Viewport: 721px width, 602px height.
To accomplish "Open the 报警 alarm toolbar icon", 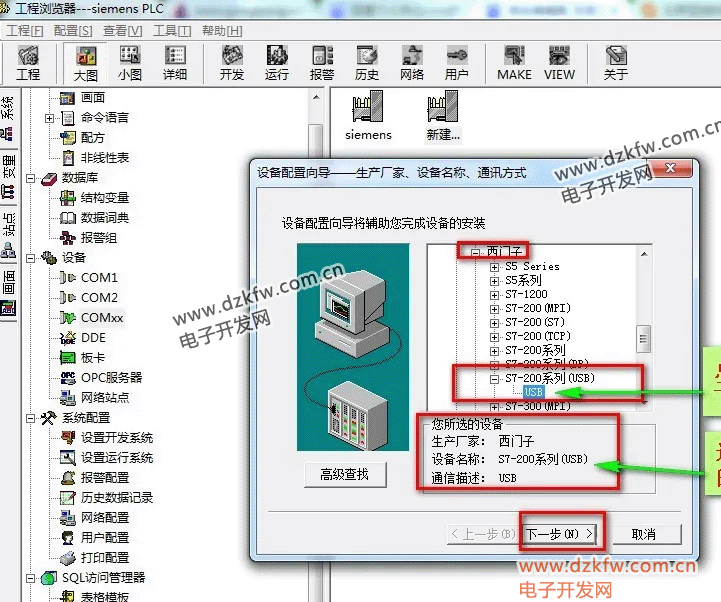I will pyautogui.click(x=322, y=62).
